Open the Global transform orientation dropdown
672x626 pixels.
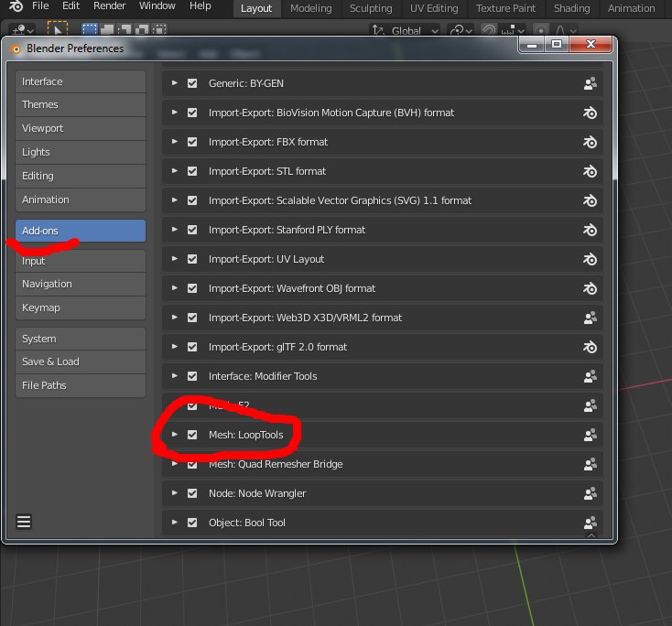coord(406,30)
